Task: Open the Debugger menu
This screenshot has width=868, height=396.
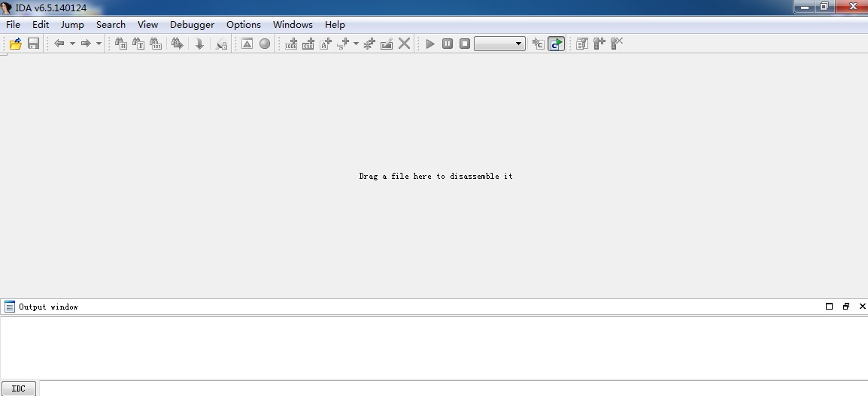Action: [192, 24]
